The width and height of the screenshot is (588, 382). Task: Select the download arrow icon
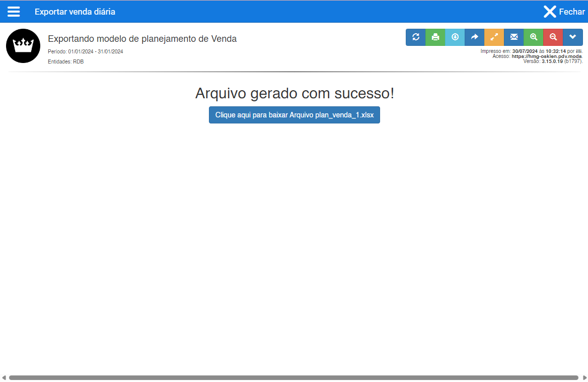(x=455, y=37)
